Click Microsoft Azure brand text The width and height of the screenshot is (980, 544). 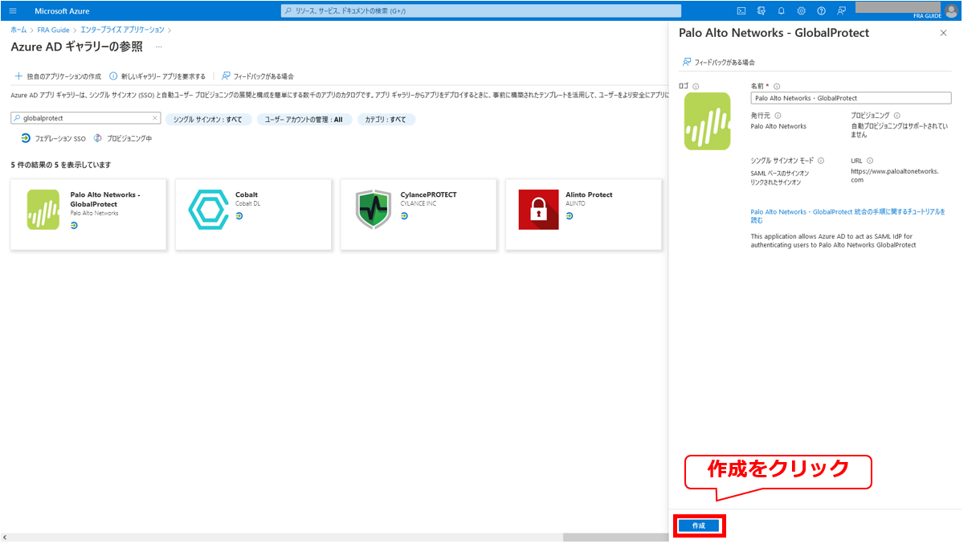coord(62,11)
